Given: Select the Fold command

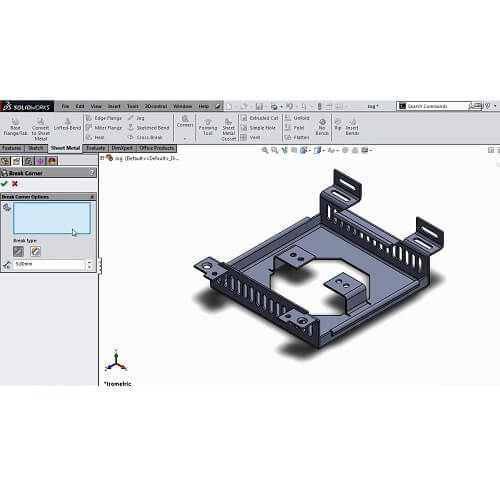Looking at the screenshot, I should (x=294, y=128).
